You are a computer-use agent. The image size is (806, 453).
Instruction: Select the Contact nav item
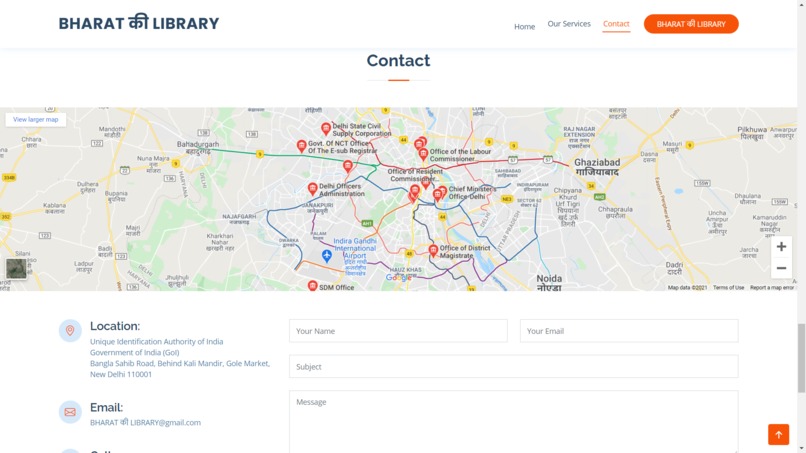(x=616, y=24)
